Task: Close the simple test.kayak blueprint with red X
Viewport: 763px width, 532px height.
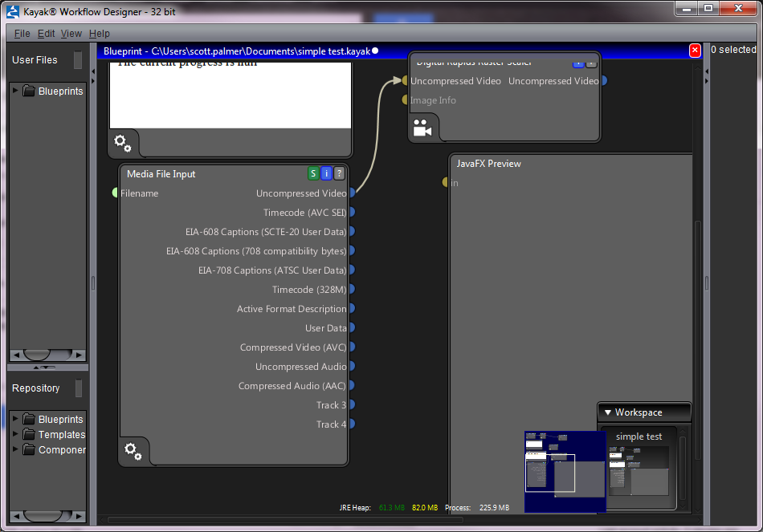Action: [x=695, y=50]
